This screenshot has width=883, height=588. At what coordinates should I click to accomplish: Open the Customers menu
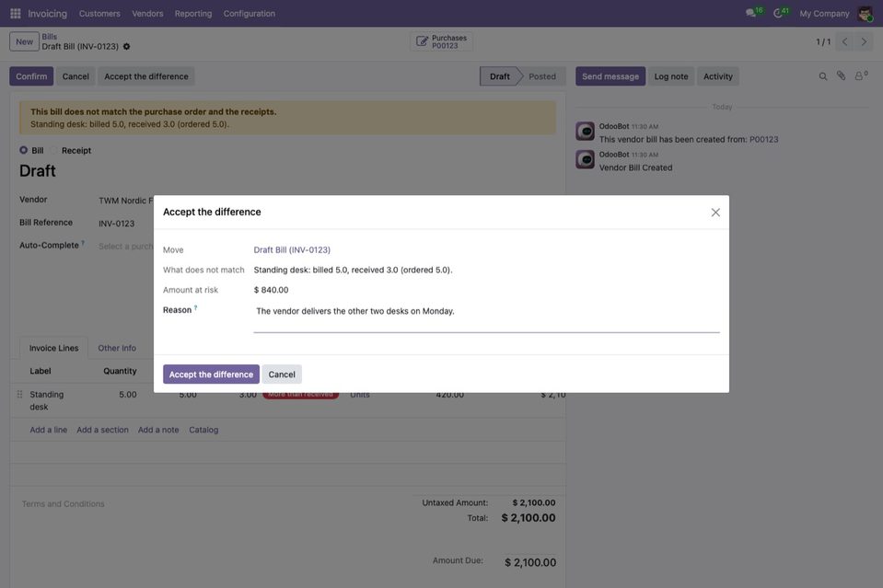pos(99,14)
